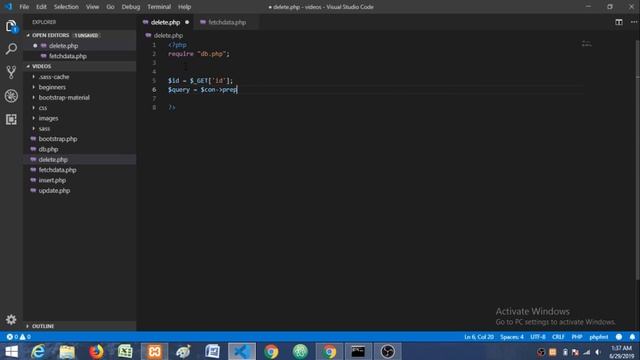Collapse the Open Editors section
This screenshot has height=360, width=640.
pos(28,35)
